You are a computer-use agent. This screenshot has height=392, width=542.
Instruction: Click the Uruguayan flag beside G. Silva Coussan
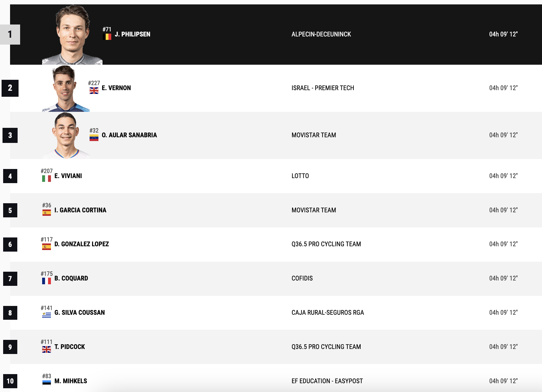(47, 315)
